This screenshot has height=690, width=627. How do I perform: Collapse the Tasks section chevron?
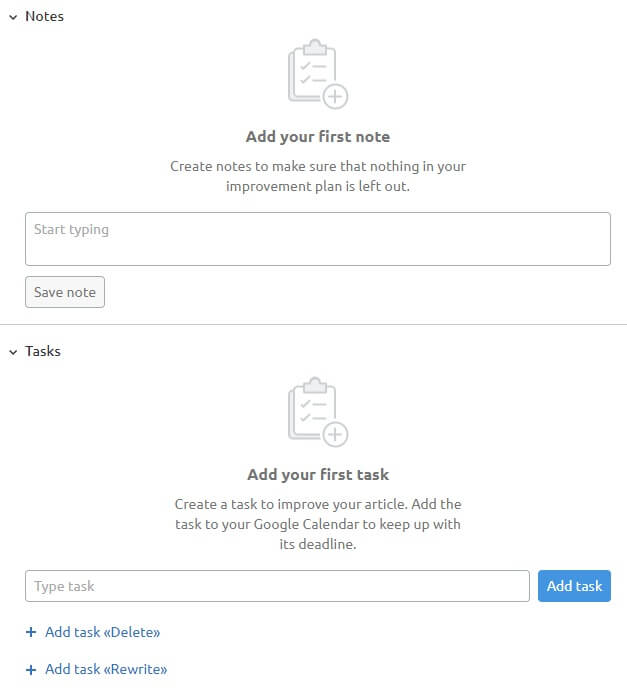tap(12, 352)
